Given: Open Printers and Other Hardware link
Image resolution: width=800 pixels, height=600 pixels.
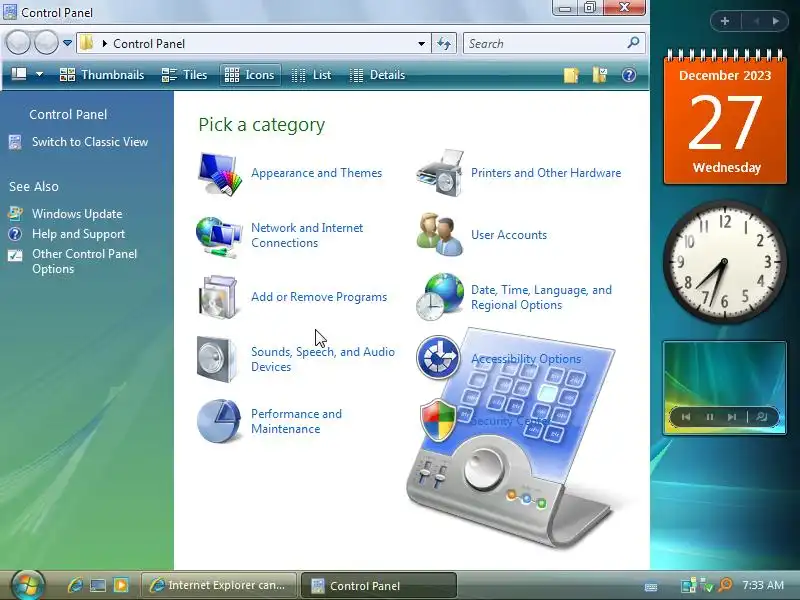Looking at the screenshot, I should click(546, 173).
